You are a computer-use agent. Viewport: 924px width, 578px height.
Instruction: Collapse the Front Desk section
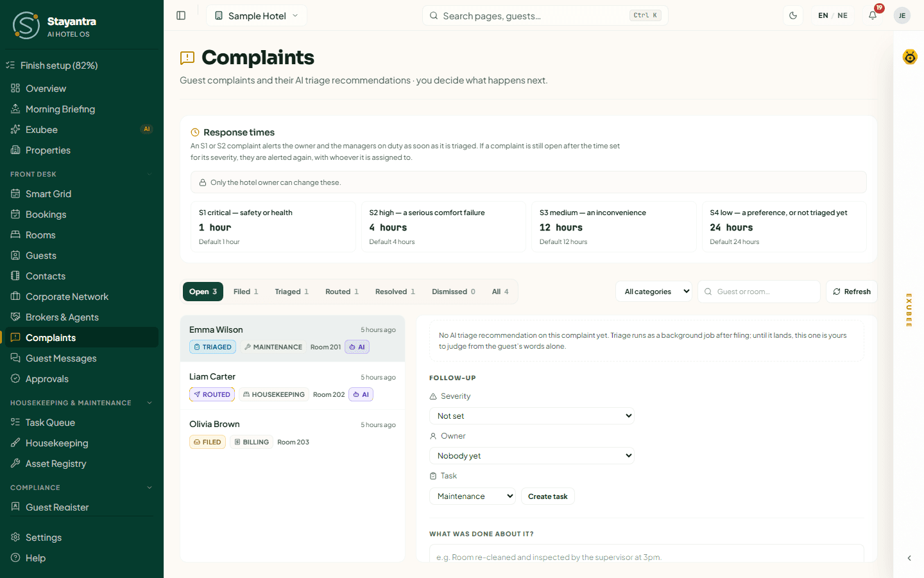pos(150,174)
